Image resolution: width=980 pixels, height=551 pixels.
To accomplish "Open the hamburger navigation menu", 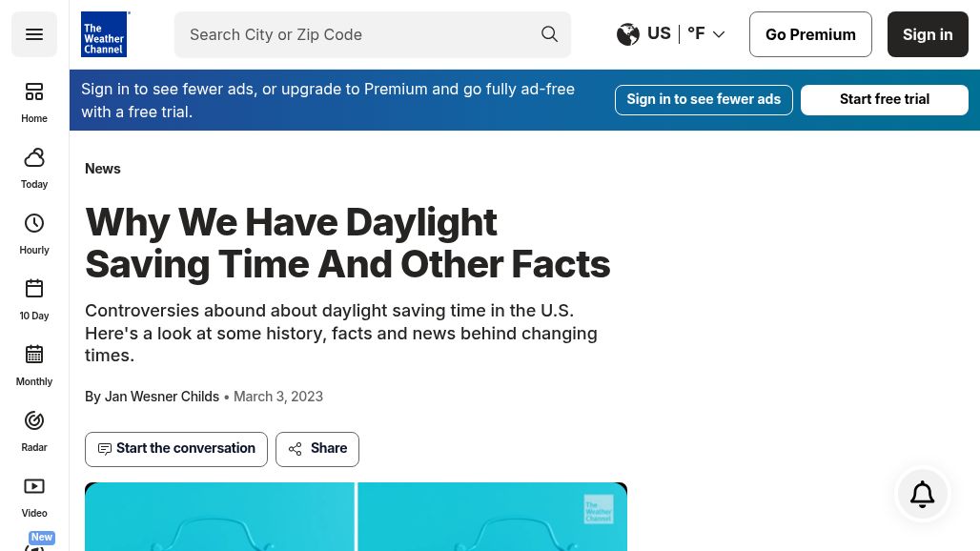I will click(34, 34).
